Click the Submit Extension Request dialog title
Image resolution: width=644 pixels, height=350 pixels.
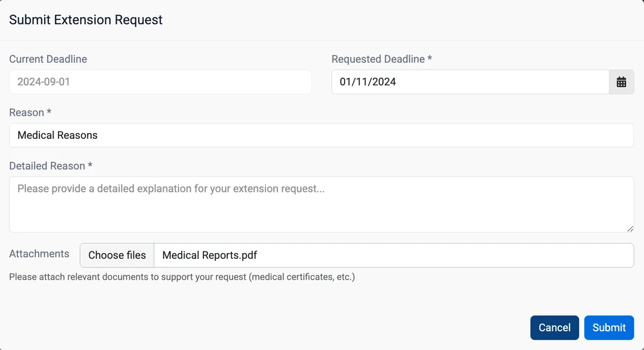85,19
